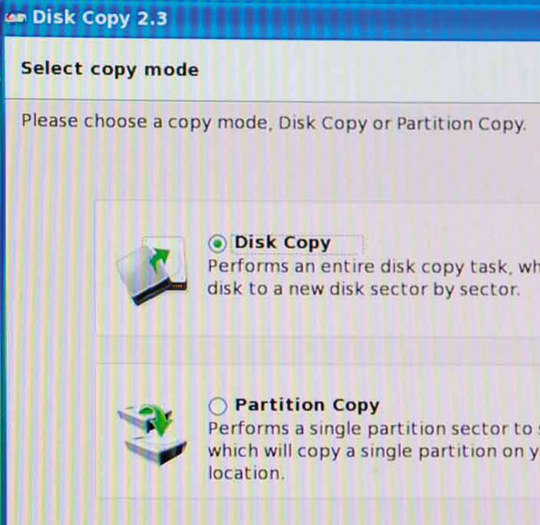
Task: Click the bold 'Partition Copy' option label
Action: click(x=307, y=405)
